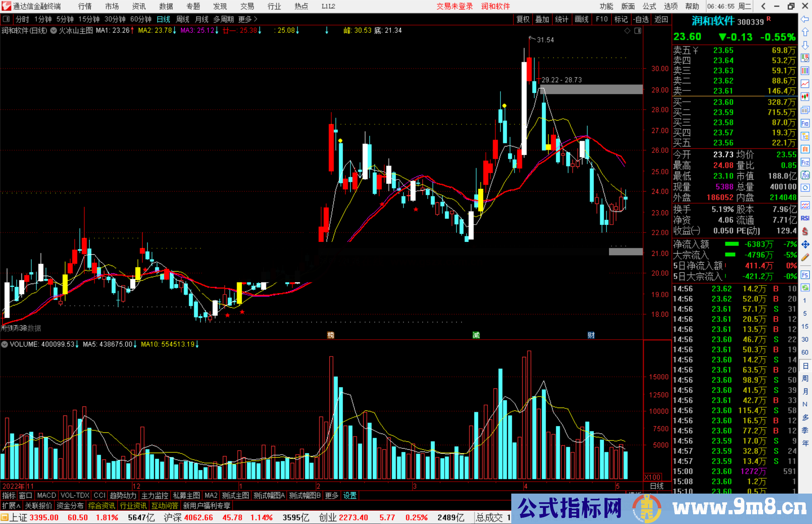Click the red line trend chart sidebar icon
Viewport: 812px width, 524px height.
805,83
